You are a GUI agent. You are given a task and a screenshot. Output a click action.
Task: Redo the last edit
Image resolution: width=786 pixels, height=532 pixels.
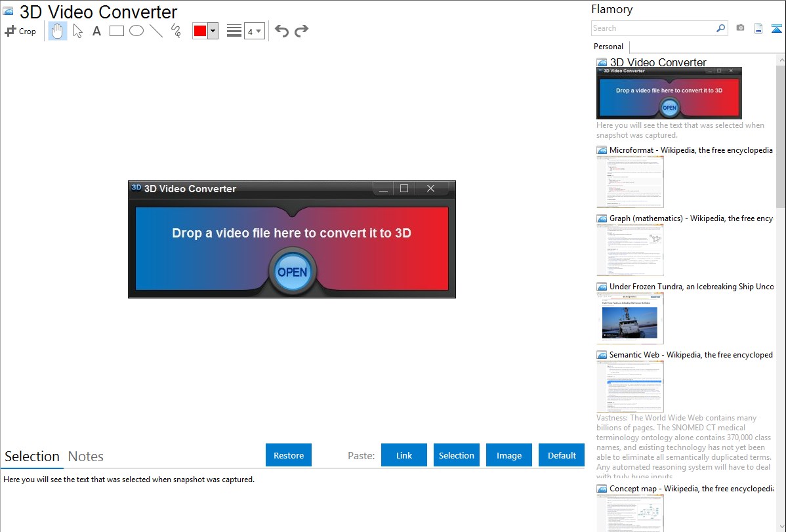tap(301, 31)
